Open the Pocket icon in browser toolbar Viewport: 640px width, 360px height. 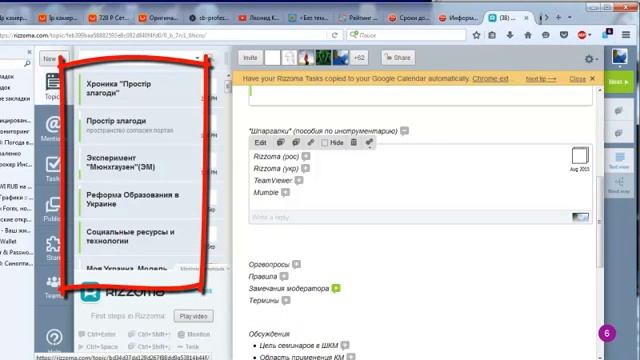click(x=564, y=35)
